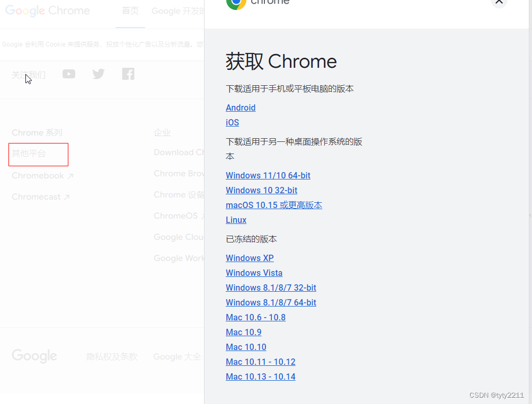The height and width of the screenshot is (404, 532).
Task: Click the Chrome 系列 footer heading
Action: [x=37, y=132]
